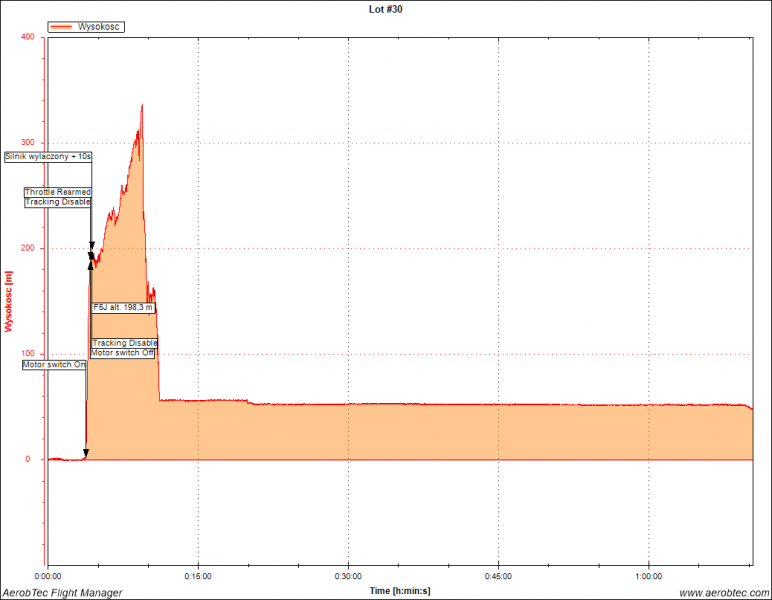Viewport: 772px width, 600px height.
Task: Select the vertical 'Wysokosc [m]' axis title
Action: pos(9,301)
